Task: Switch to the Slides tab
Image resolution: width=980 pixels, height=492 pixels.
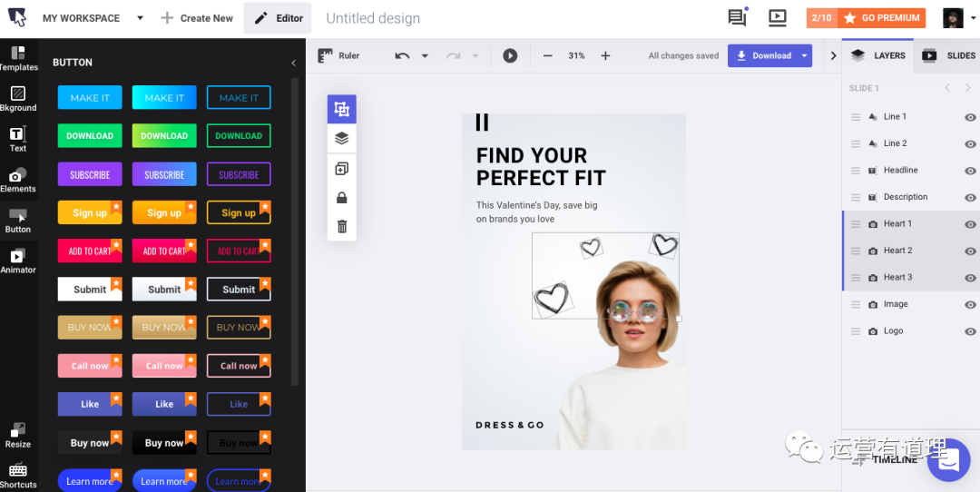Action: (949, 55)
